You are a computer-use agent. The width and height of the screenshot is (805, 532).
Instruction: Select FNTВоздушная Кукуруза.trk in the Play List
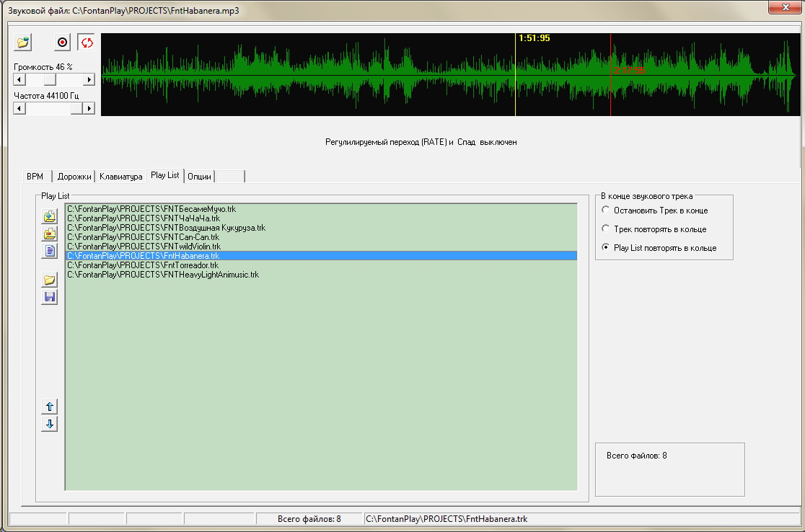pos(322,228)
